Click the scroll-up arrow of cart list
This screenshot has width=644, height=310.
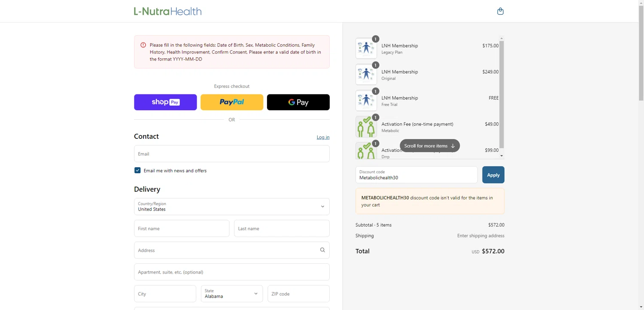pos(501,38)
